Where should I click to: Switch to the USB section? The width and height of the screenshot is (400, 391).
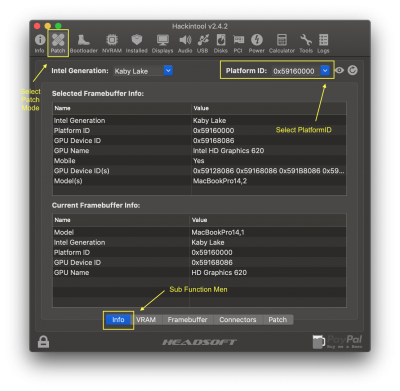(x=203, y=43)
